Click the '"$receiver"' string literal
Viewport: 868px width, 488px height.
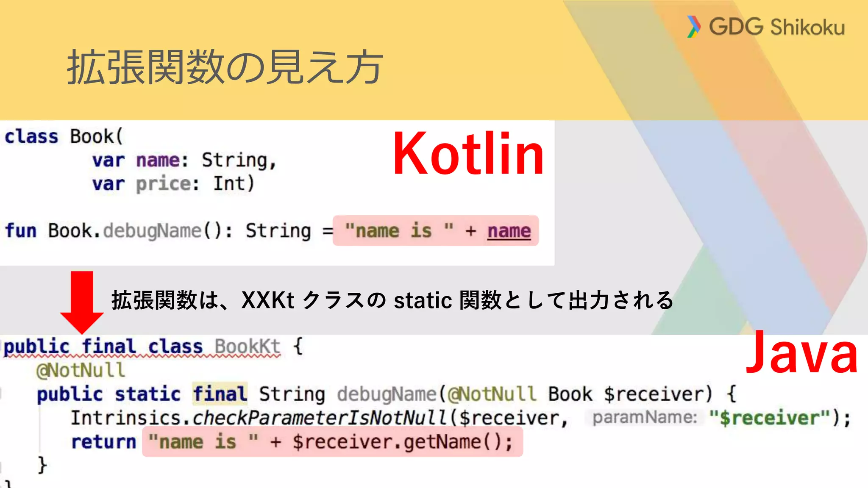tap(770, 418)
